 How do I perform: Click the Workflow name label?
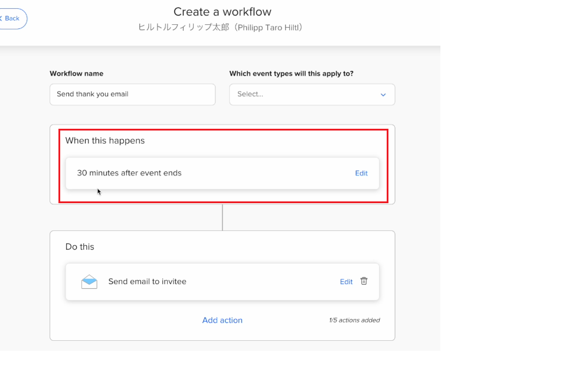[x=77, y=73]
